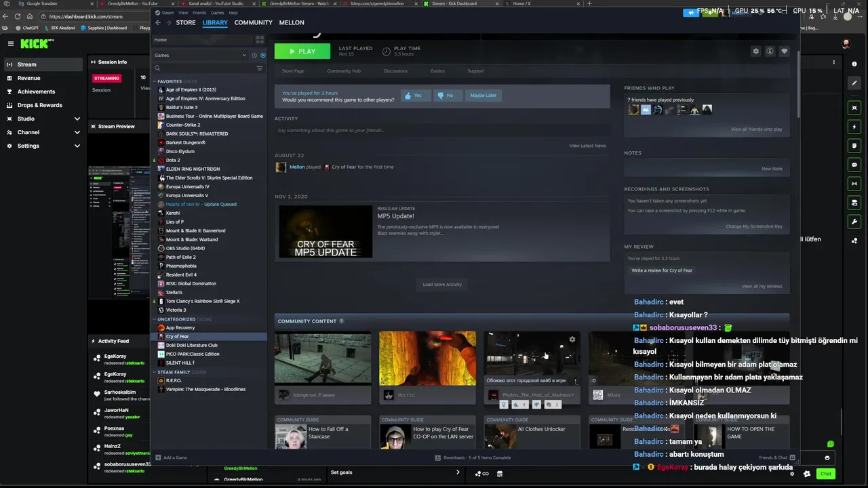Click the gear on the third community screenshot

[x=572, y=340]
